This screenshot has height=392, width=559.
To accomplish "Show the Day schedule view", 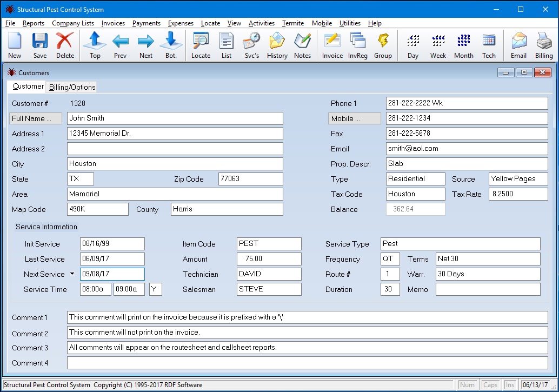I will 413,45.
